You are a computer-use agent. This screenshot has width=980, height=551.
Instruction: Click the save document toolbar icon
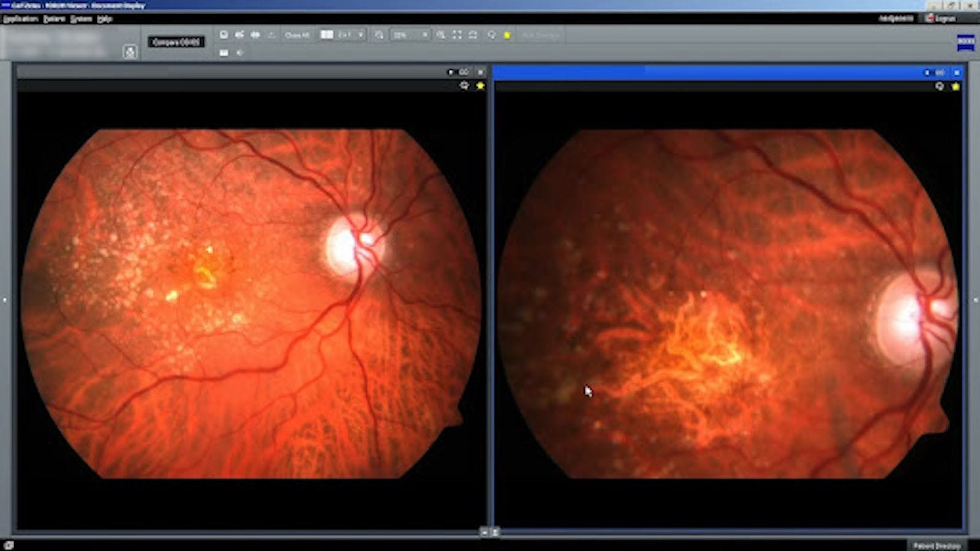(224, 35)
